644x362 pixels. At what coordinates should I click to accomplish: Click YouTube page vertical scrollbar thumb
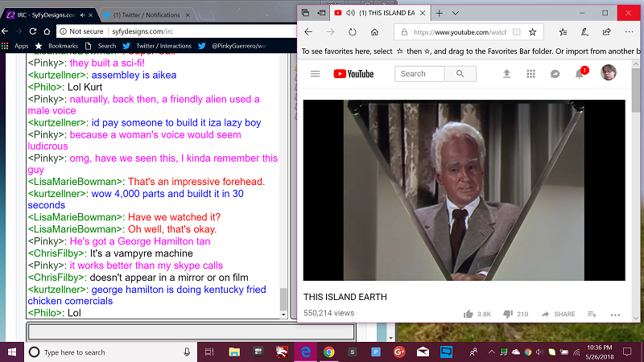636,90
